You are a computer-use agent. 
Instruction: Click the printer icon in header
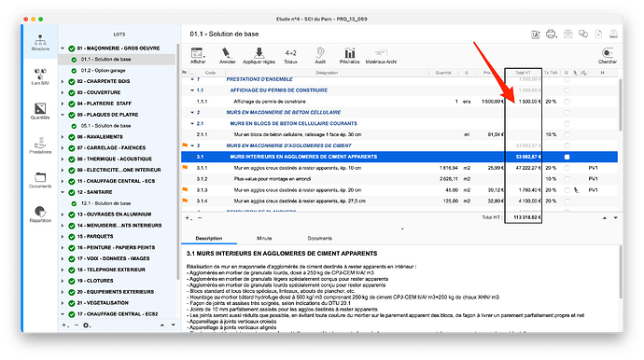tap(551, 35)
